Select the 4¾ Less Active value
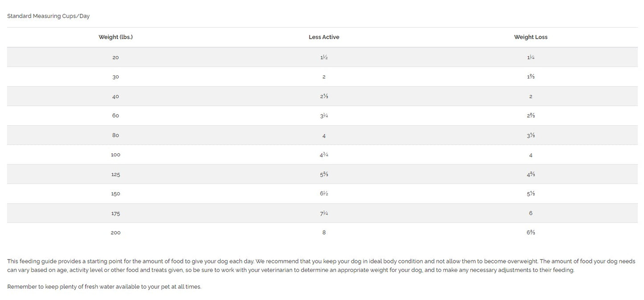This screenshot has height=300, width=644. tap(324, 155)
